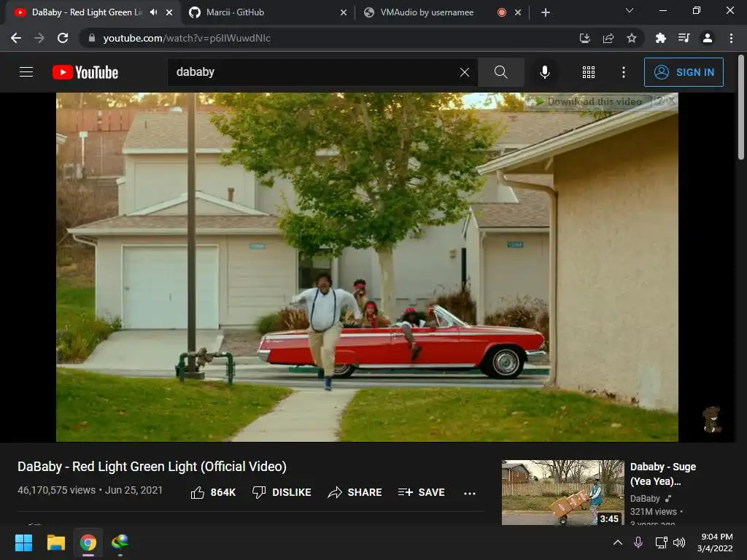The image size is (747, 560).
Task: Open the YouTube apps grid
Action: [589, 72]
